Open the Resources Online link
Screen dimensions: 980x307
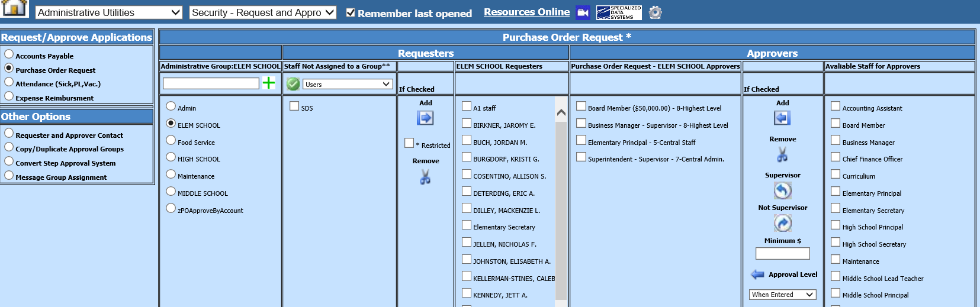click(526, 12)
